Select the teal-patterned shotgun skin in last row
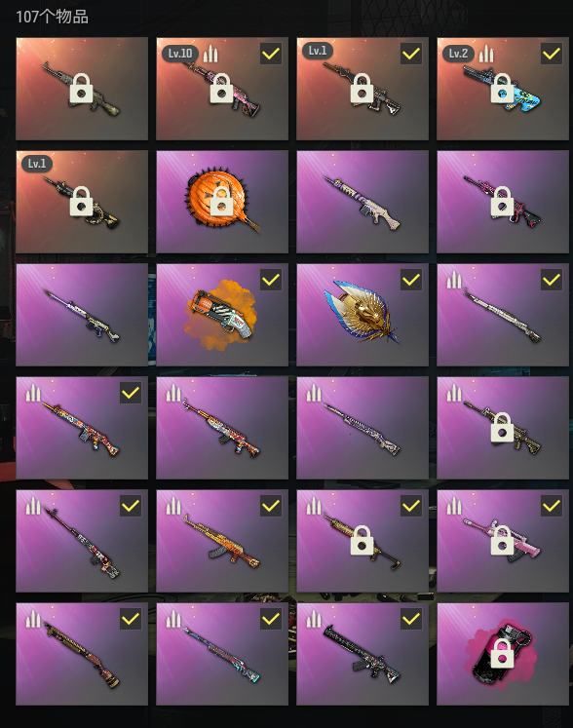The image size is (573, 728). coord(222,654)
